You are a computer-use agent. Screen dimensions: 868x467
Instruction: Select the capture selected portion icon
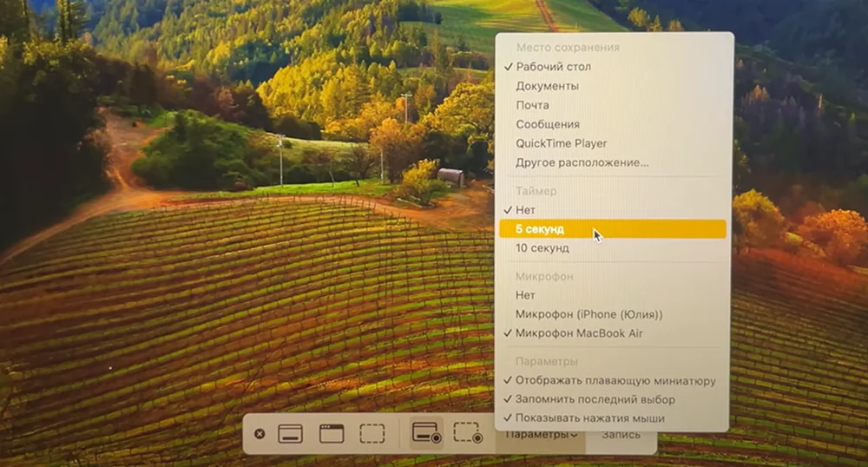[x=372, y=433]
